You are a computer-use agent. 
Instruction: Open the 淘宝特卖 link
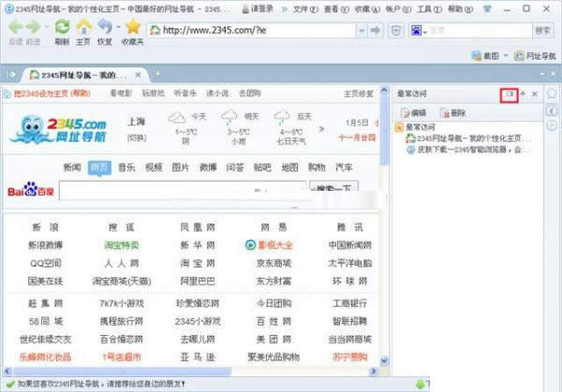(122, 245)
